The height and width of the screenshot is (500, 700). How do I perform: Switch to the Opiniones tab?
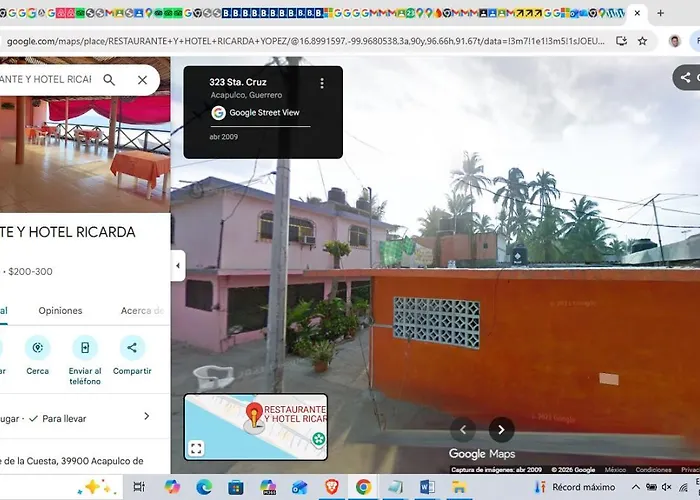click(x=60, y=311)
